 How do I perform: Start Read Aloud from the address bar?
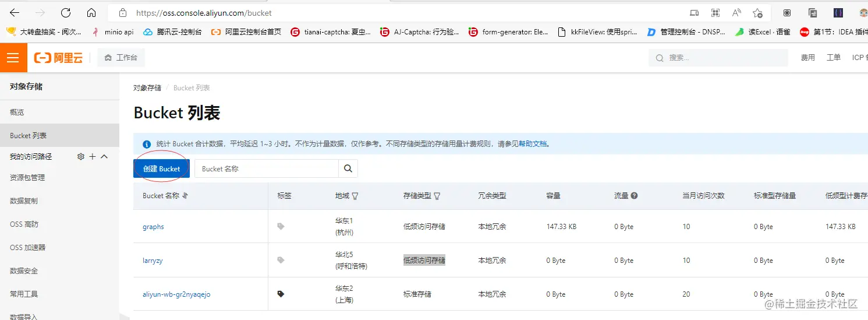736,13
